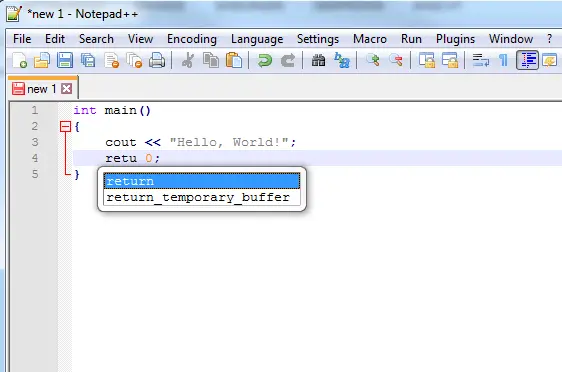
Task: Open the Settings menu
Action: coord(318,39)
